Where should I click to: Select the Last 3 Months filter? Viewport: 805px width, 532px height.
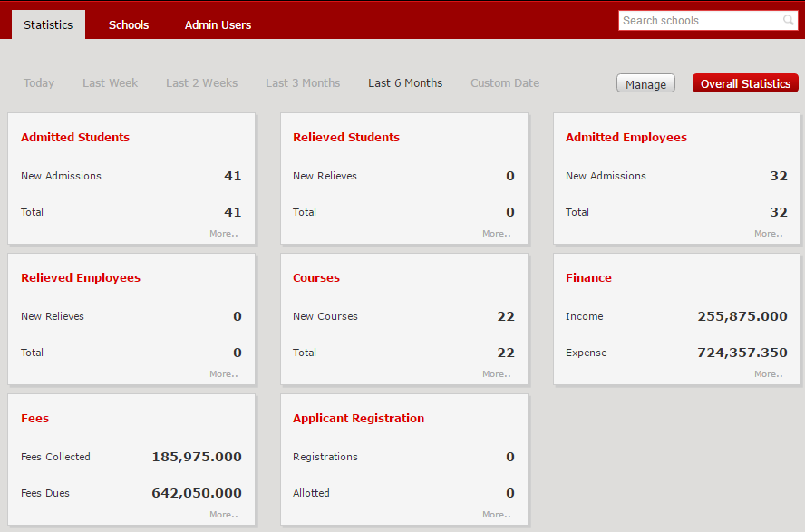click(x=302, y=82)
